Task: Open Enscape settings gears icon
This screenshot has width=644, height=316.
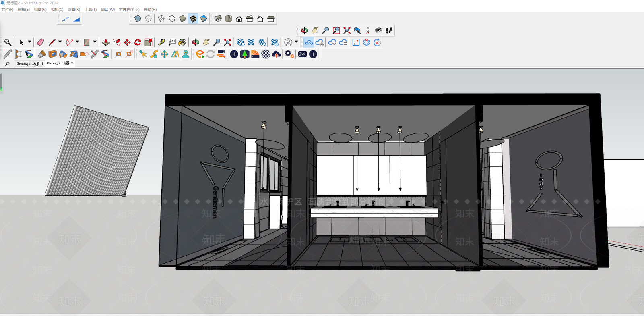Action: click(289, 54)
